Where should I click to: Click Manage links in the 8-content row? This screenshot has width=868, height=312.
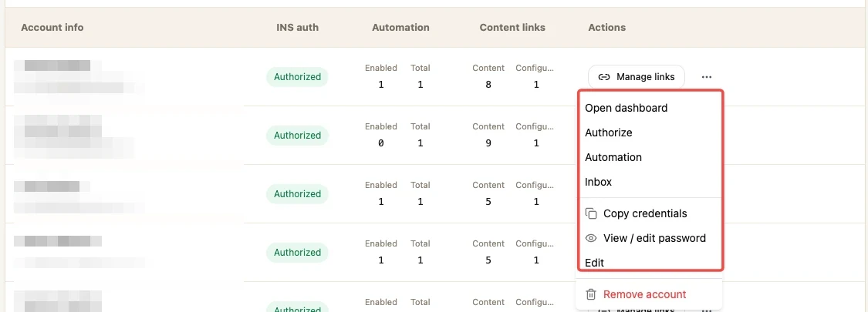636,77
